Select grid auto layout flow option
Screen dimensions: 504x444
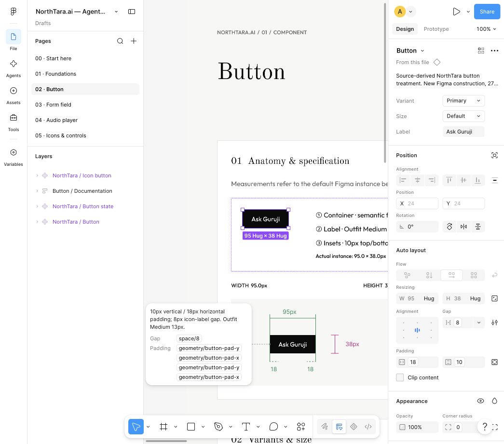click(x=474, y=275)
